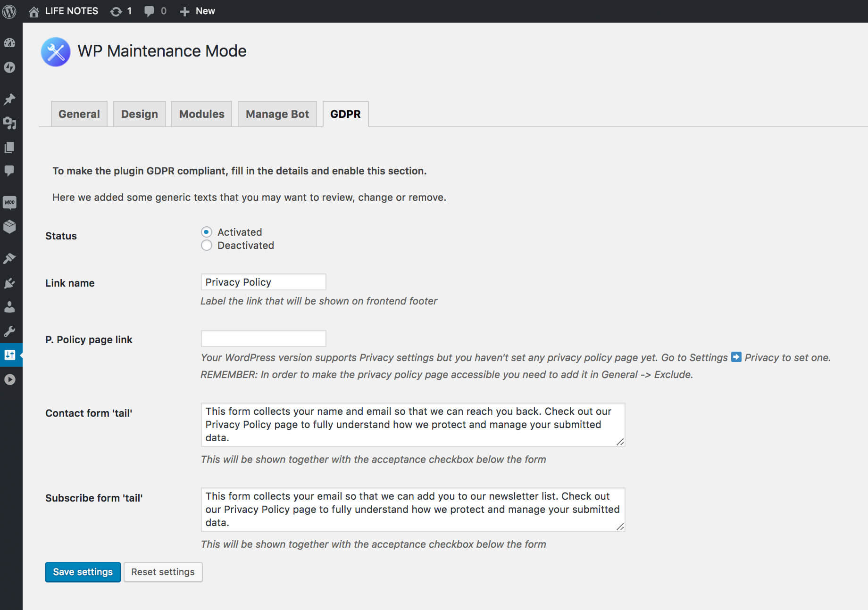The width and height of the screenshot is (868, 610).
Task: Click the Activated label text
Action: pyautogui.click(x=240, y=232)
